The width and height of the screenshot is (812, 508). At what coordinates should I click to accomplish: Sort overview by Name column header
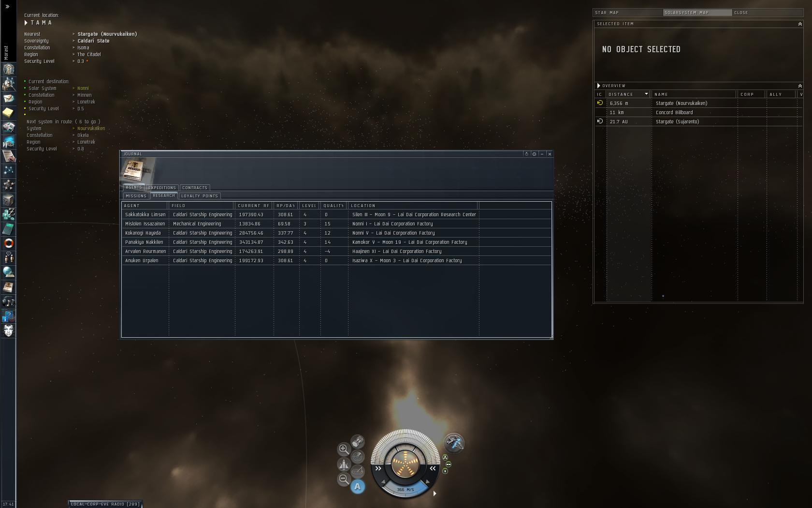(694, 94)
